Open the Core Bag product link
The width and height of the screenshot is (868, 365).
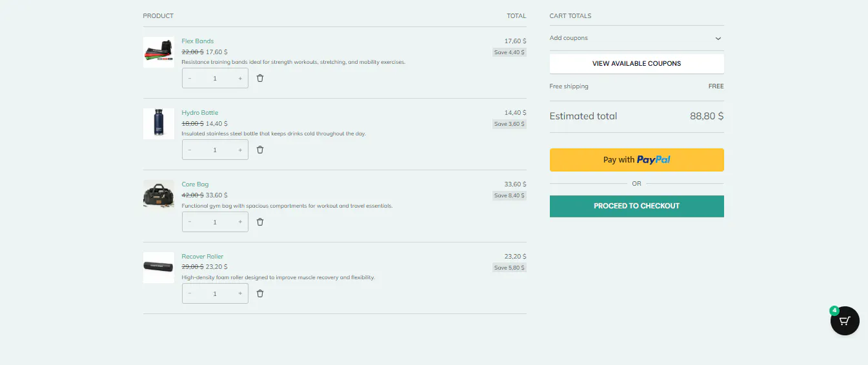point(195,184)
